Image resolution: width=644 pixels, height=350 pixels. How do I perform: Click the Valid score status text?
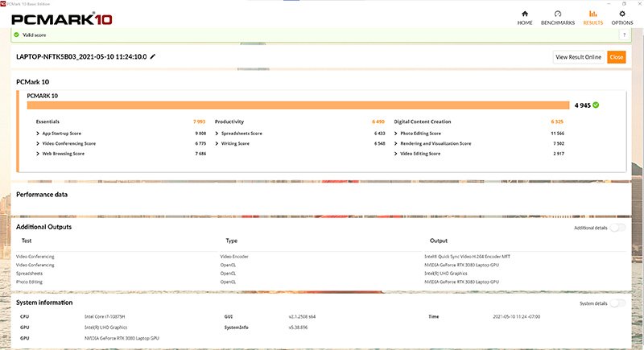point(35,35)
